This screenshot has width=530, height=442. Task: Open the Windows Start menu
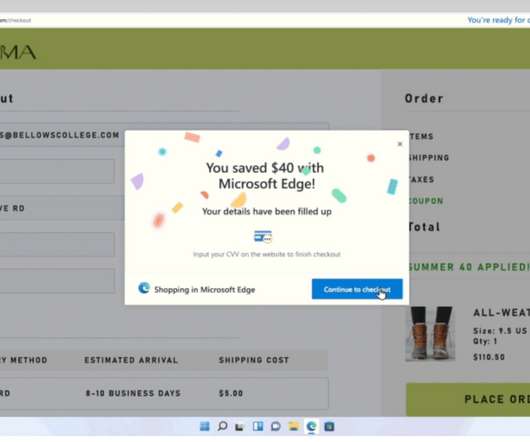tap(204, 426)
